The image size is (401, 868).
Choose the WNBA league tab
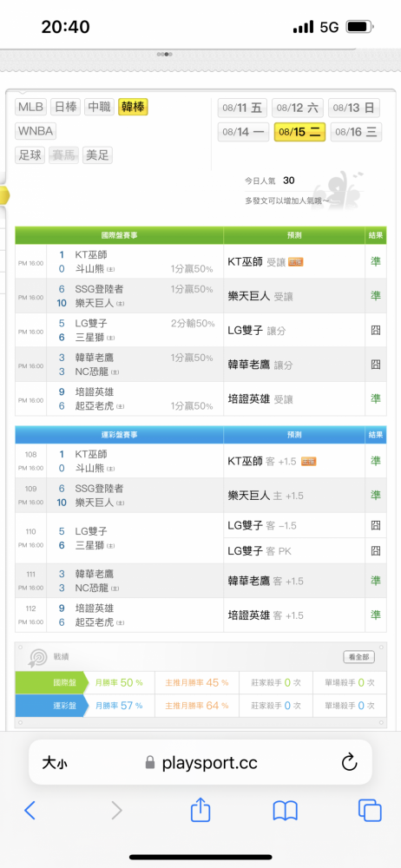pos(36,131)
